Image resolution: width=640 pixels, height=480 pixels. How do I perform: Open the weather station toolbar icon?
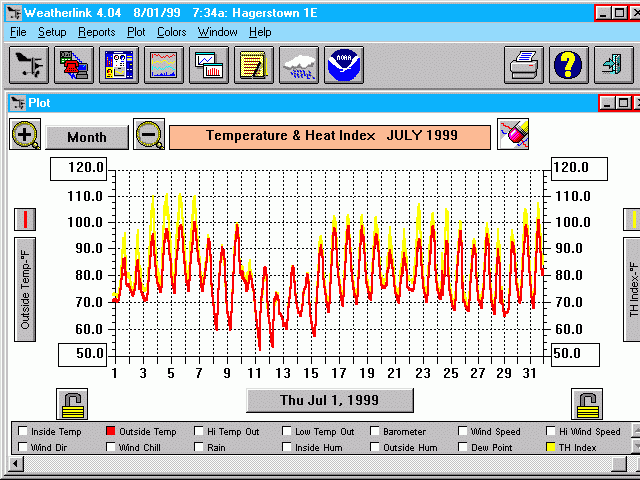pyautogui.click(x=29, y=65)
